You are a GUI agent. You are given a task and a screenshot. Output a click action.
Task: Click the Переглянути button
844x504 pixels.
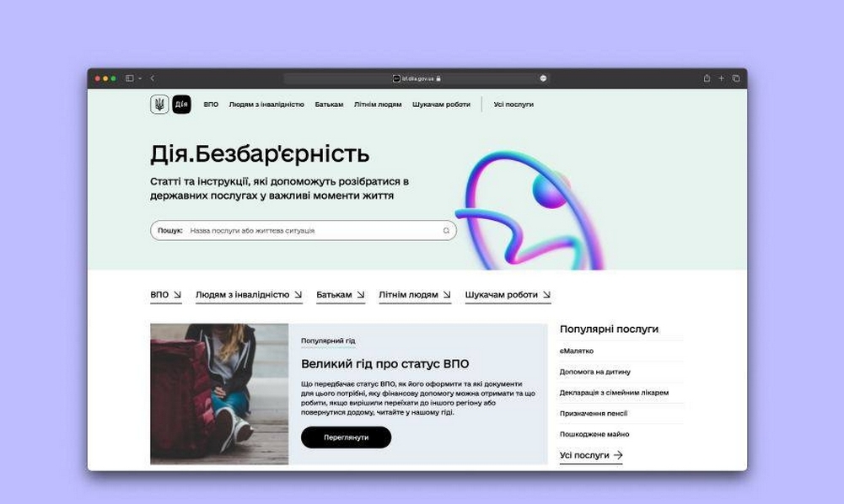click(x=346, y=437)
